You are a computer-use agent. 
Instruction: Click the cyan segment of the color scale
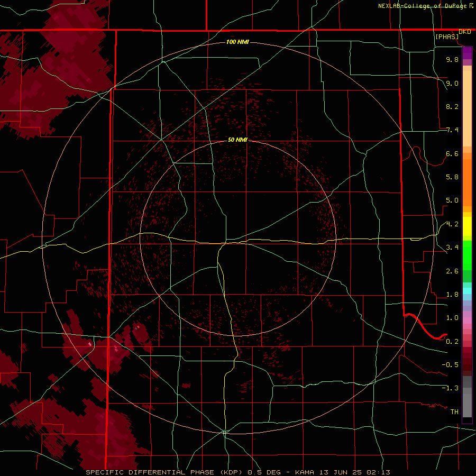(x=467, y=291)
